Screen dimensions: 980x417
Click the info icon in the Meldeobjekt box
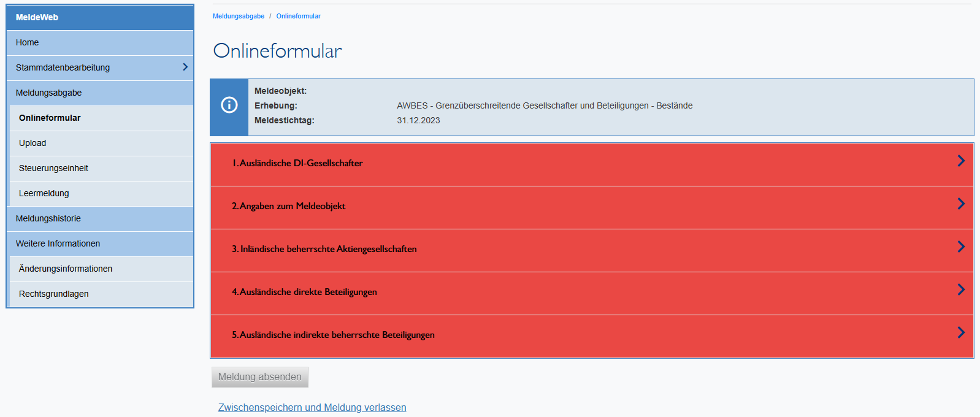pyautogui.click(x=229, y=105)
